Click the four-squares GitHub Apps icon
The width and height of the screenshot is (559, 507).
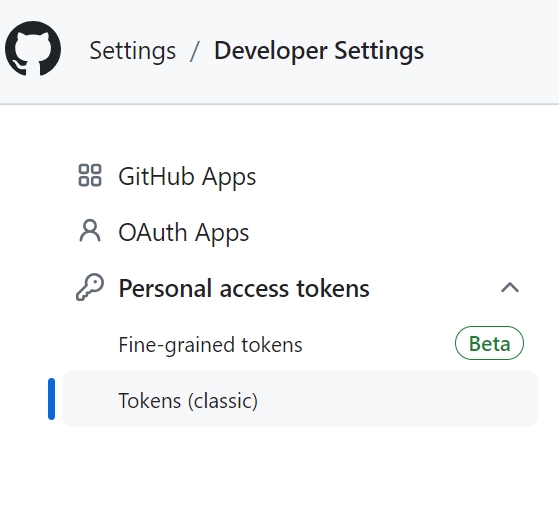[90, 175]
